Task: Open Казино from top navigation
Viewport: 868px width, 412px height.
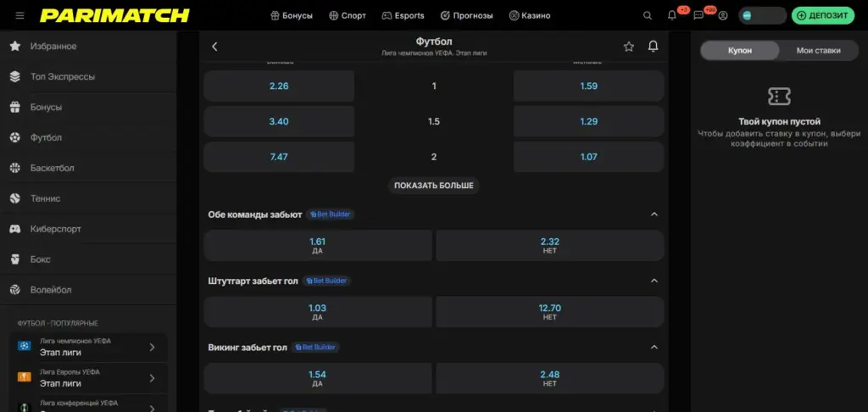Action: click(x=529, y=15)
